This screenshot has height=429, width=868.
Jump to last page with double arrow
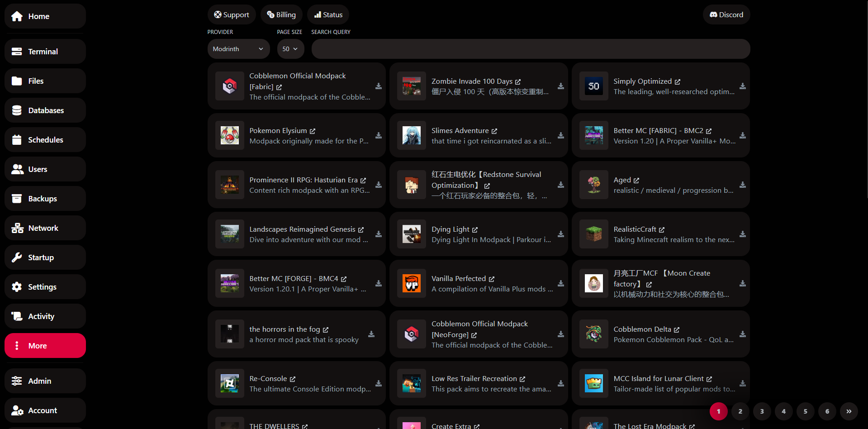click(849, 411)
